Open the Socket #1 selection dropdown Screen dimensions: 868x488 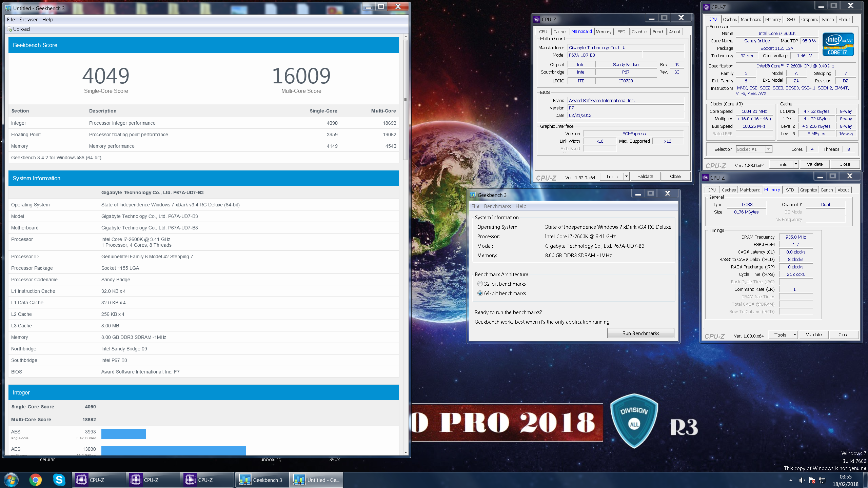[x=754, y=149]
